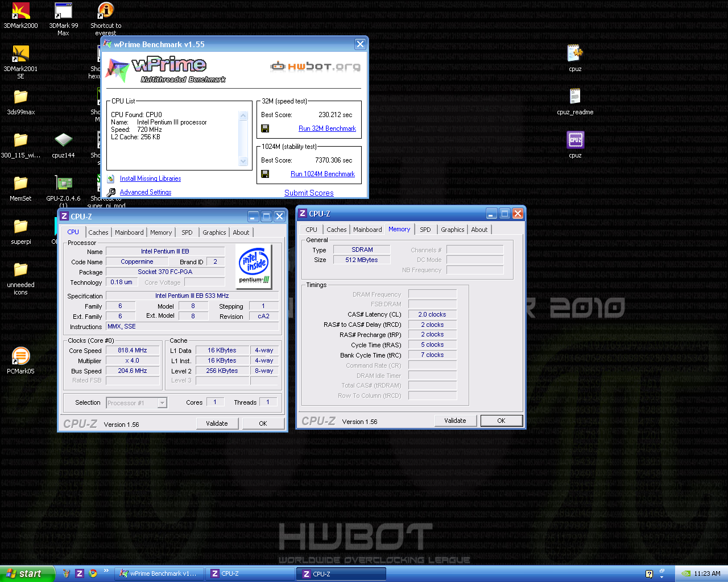Click the Intel Pentium III logo in CPU-Z
The height and width of the screenshot is (582, 728).
254,267
